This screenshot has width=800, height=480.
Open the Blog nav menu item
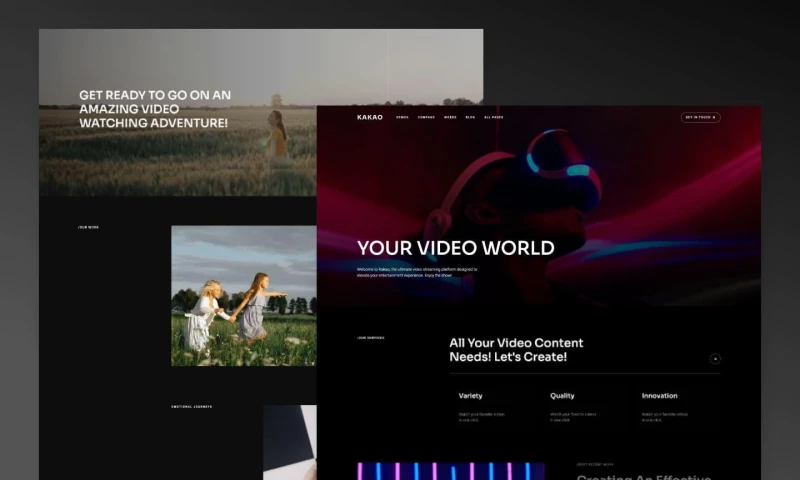coord(470,117)
